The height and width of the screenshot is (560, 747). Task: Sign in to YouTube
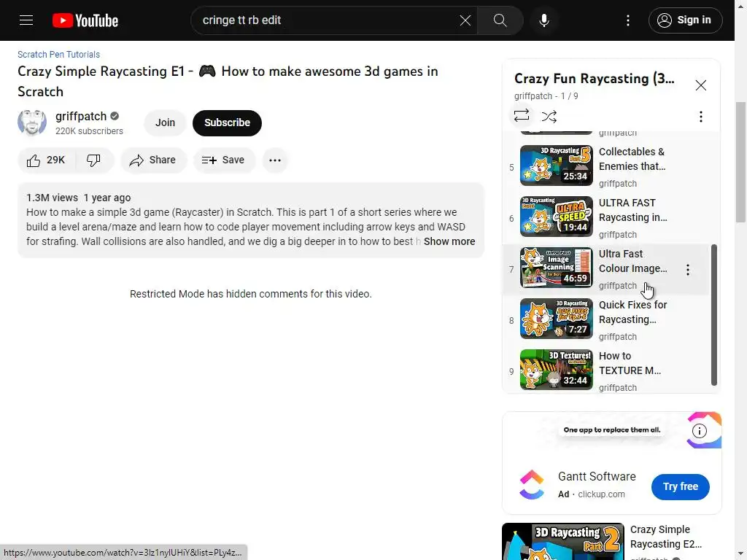pos(685,20)
